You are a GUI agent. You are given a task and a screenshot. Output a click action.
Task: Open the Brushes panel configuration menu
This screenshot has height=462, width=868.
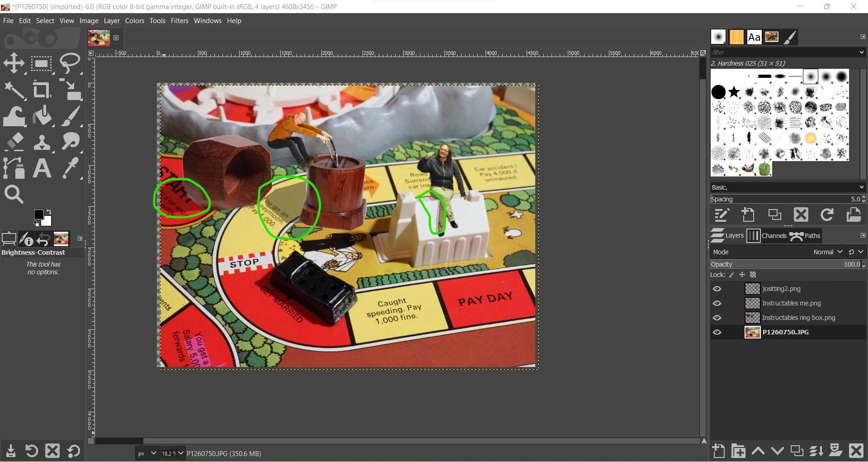click(x=863, y=37)
